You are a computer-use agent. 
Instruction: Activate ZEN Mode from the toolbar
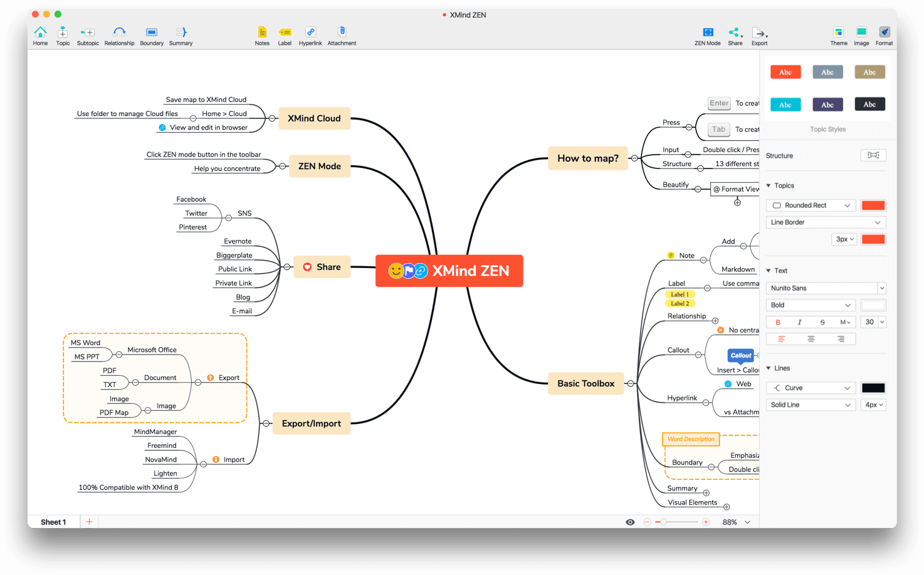[x=708, y=33]
